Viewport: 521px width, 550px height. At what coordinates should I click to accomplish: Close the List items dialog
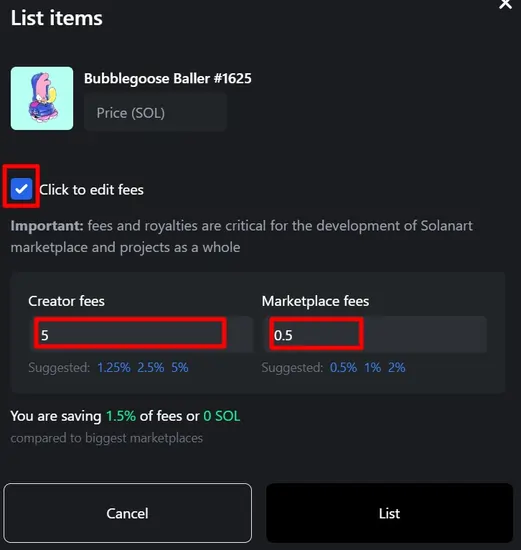(x=505, y=4)
